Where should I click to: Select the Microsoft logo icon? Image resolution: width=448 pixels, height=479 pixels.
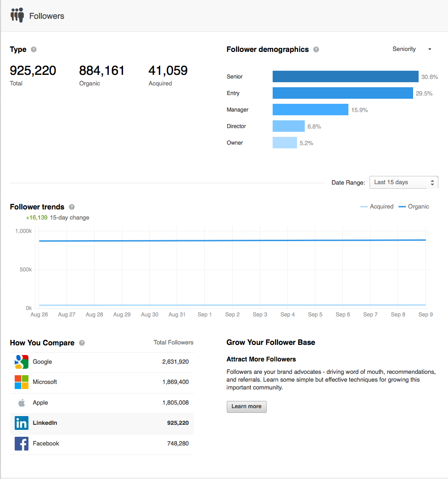(21, 382)
